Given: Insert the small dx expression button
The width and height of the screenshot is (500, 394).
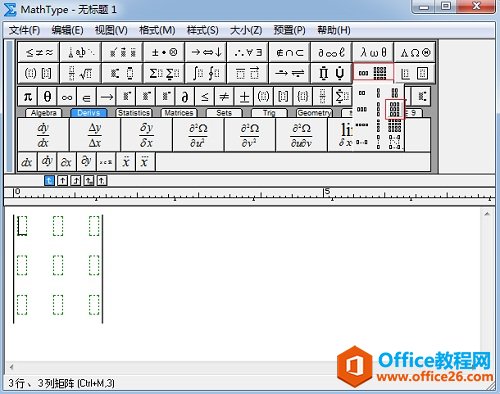Looking at the screenshot, I should pos(27,162).
